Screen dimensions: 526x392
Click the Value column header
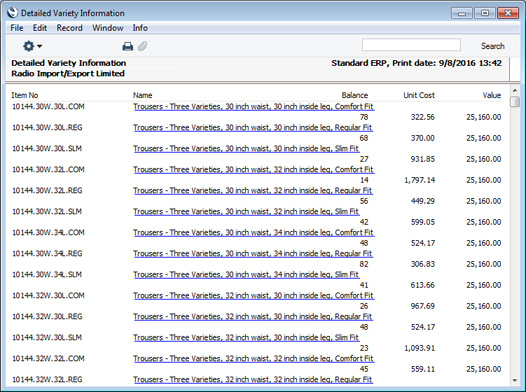492,95
